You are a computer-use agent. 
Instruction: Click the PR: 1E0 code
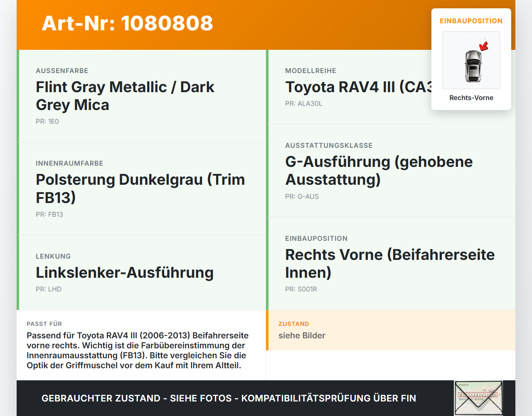tap(47, 121)
